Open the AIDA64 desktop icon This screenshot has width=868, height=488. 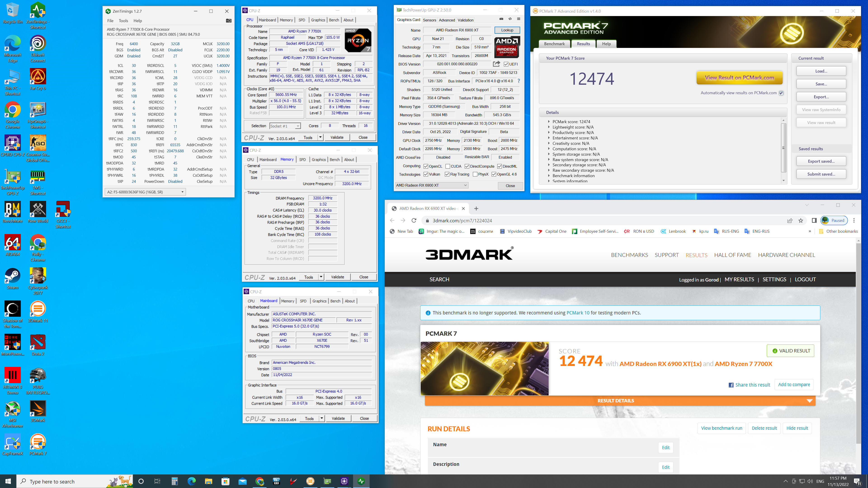pos(12,246)
